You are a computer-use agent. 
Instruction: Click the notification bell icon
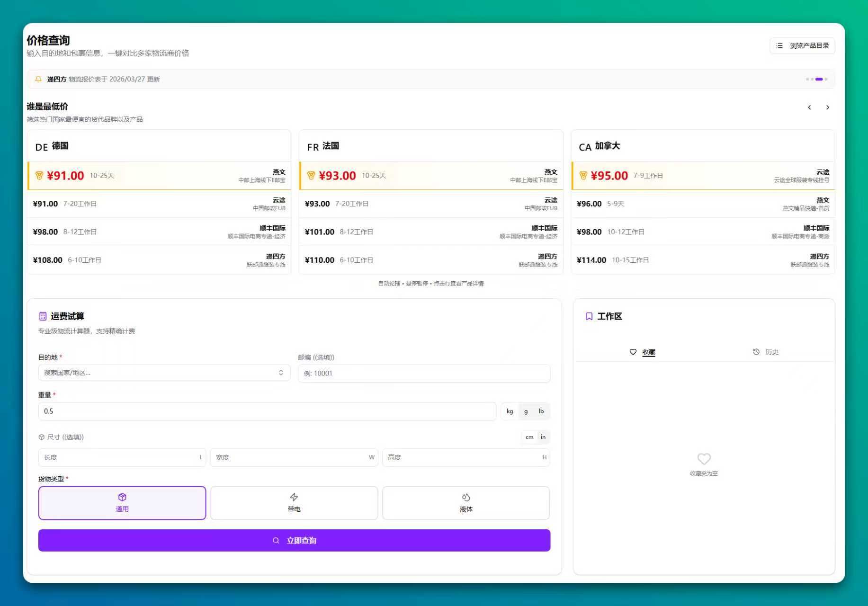(x=38, y=79)
